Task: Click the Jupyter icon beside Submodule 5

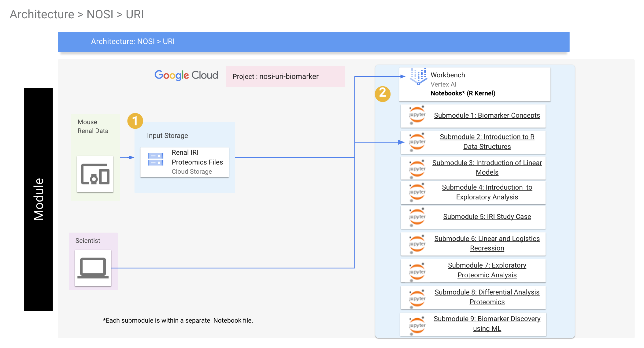Action: point(417,217)
